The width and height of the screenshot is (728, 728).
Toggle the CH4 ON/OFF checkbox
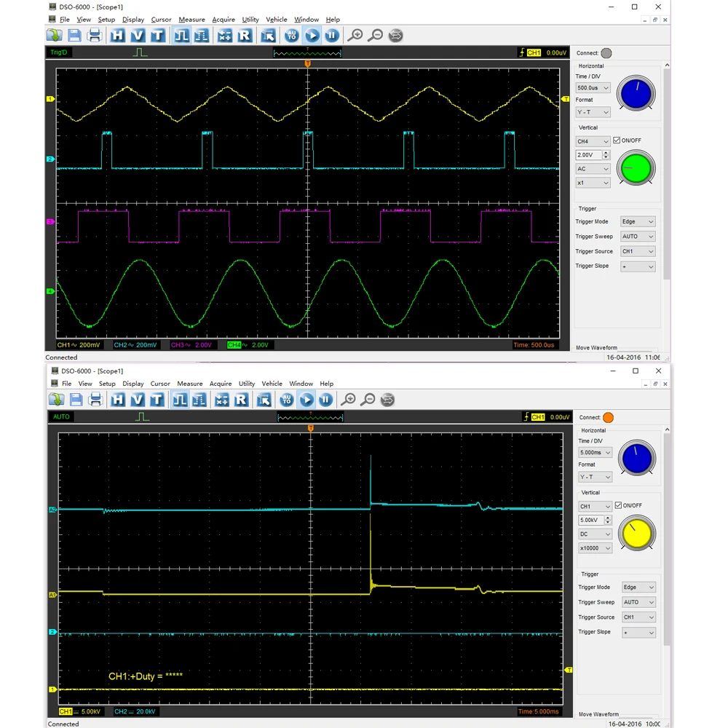[617, 141]
